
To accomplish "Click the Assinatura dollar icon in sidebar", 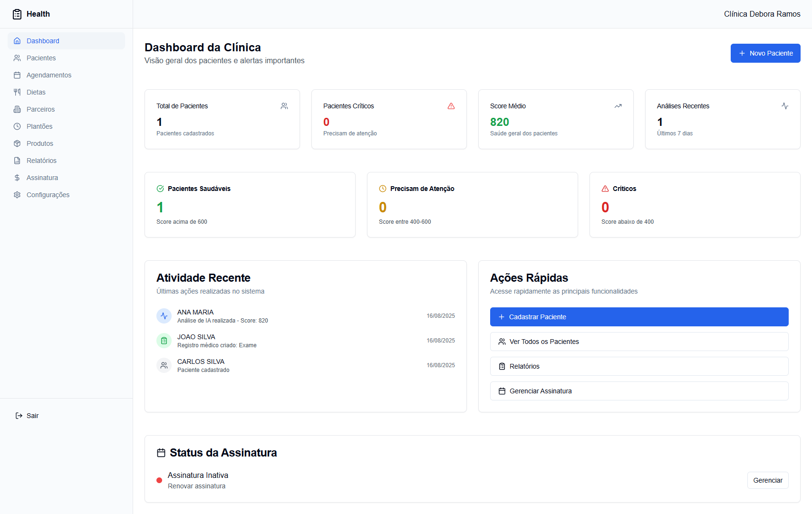I will pos(17,178).
